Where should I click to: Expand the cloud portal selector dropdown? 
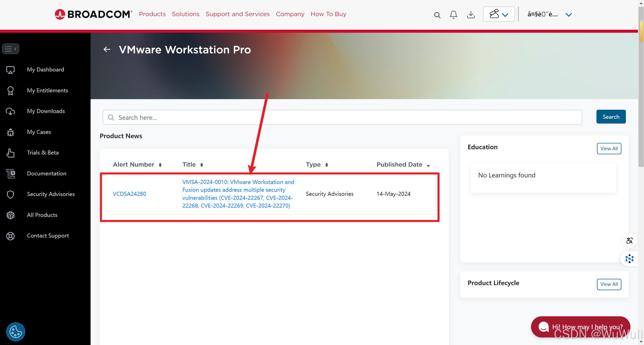(x=499, y=14)
